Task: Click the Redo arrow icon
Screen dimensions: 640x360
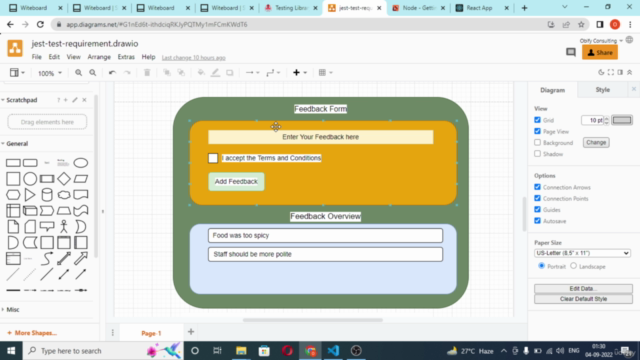Action: click(127, 73)
